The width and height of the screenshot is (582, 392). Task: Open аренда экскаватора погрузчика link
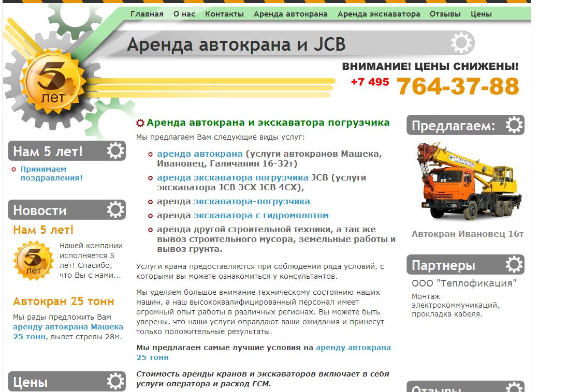(x=232, y=178)
